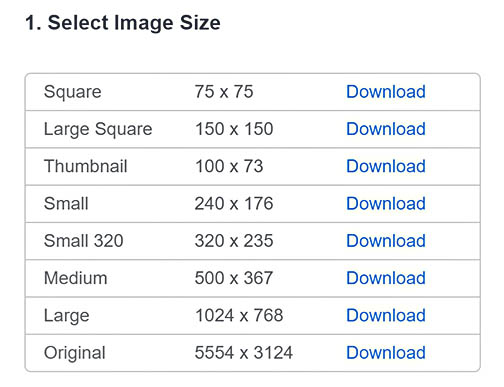The width and height of the screenshot is (504, 387).
Task: Click the 'Original' size label
Action: pos(75,354)
